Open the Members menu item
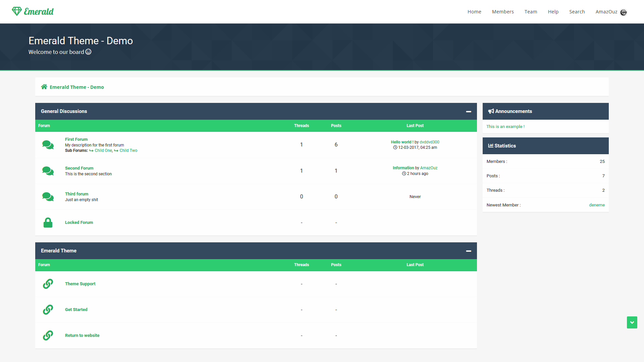The width and height of the screenshot is (644, 362). [x=502, y=12]
